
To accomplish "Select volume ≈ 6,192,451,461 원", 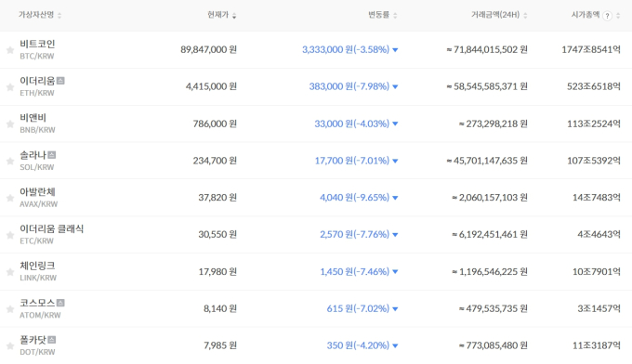I will click(490, 234).
